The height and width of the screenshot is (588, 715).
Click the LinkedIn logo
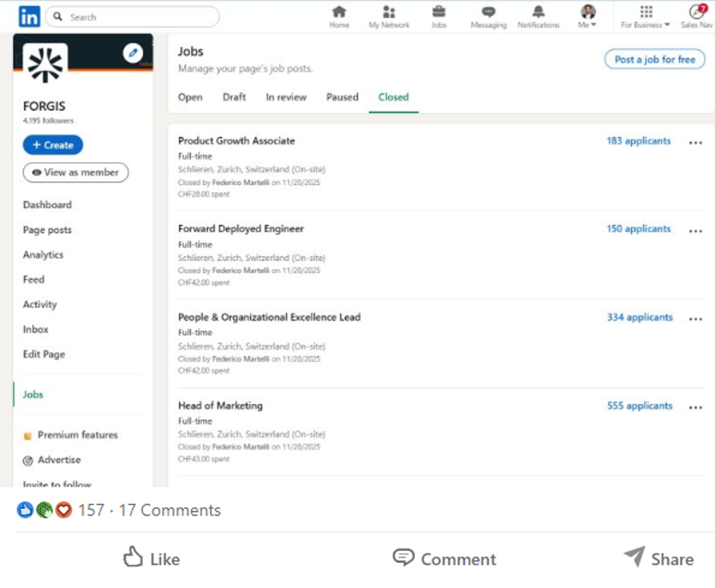coord(29,16)
